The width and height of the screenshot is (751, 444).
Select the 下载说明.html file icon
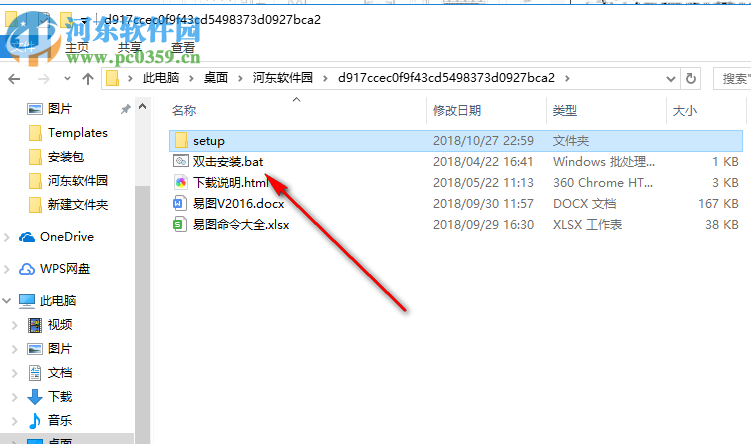point(181,182)
